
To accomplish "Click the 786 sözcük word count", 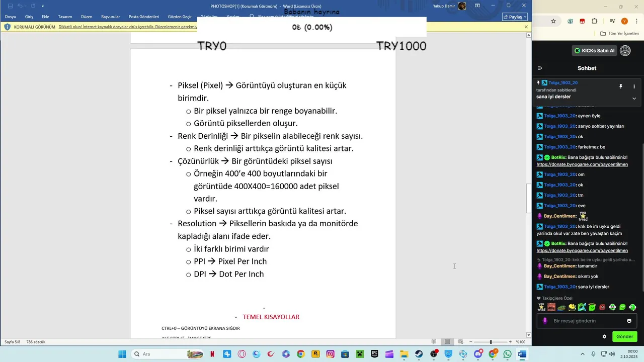I will [36, 342].
